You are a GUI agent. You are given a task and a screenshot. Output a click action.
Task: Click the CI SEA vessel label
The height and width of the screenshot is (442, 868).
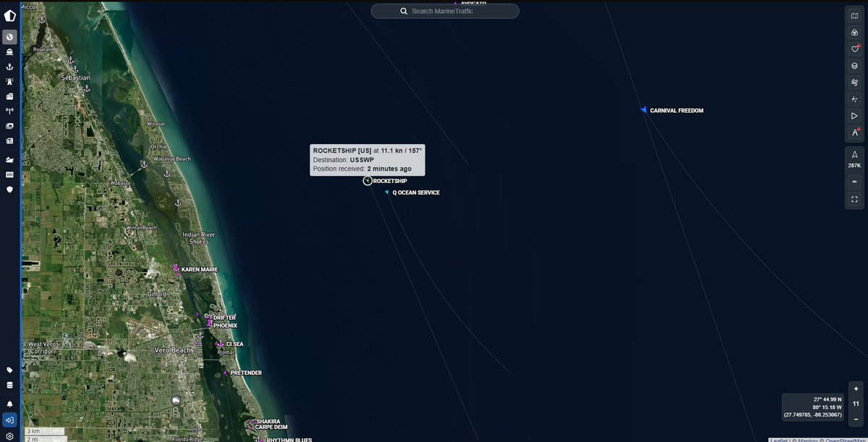pyautogui.click(x=234, y=344)
